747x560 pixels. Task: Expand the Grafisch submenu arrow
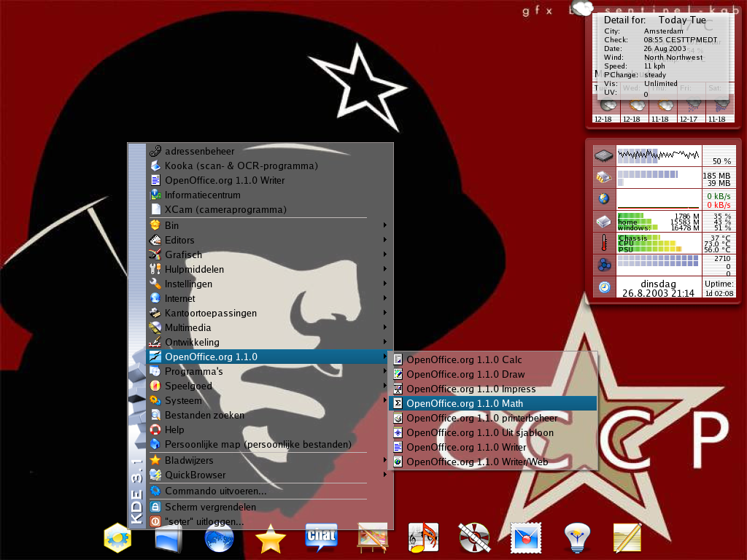(385, 254)
